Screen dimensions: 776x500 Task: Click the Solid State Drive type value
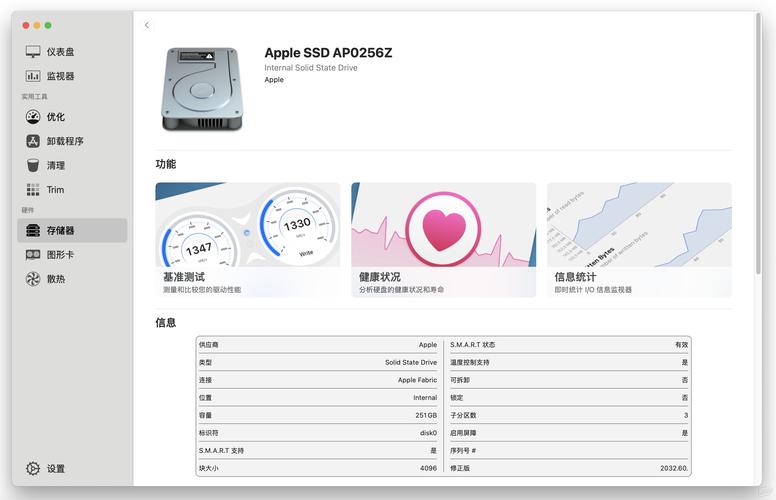(x=411, y=362)
